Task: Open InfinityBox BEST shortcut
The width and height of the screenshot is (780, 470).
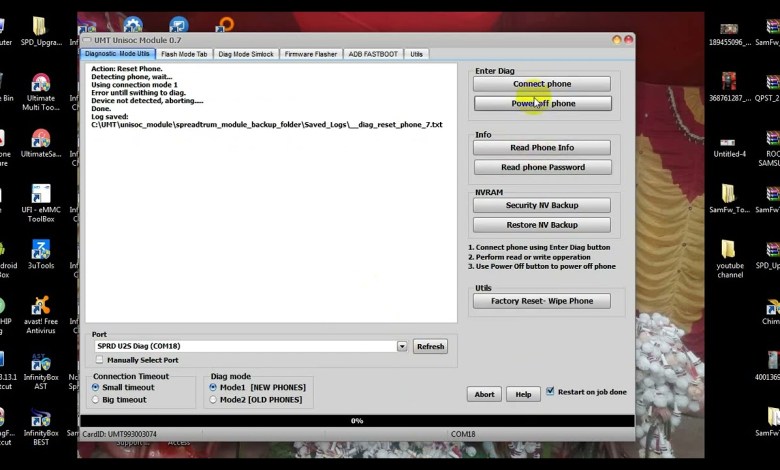Action: (41, 427)
